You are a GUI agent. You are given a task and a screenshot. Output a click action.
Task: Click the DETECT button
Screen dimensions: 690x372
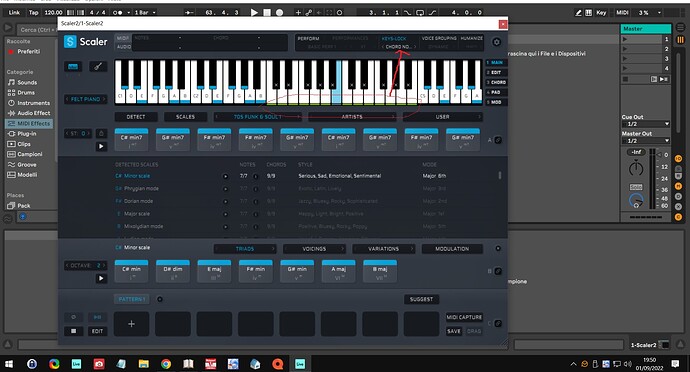pos(136,117)
